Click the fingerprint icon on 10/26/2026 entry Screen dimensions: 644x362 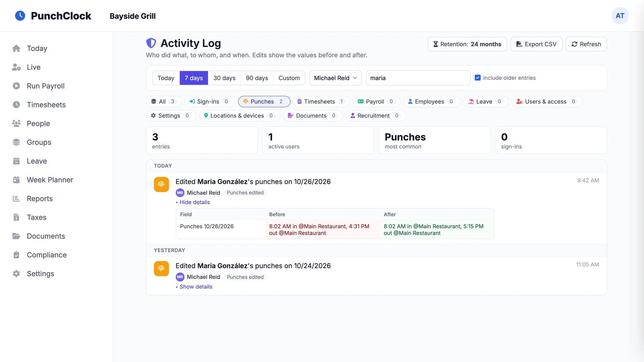click(x=161, y=185)
